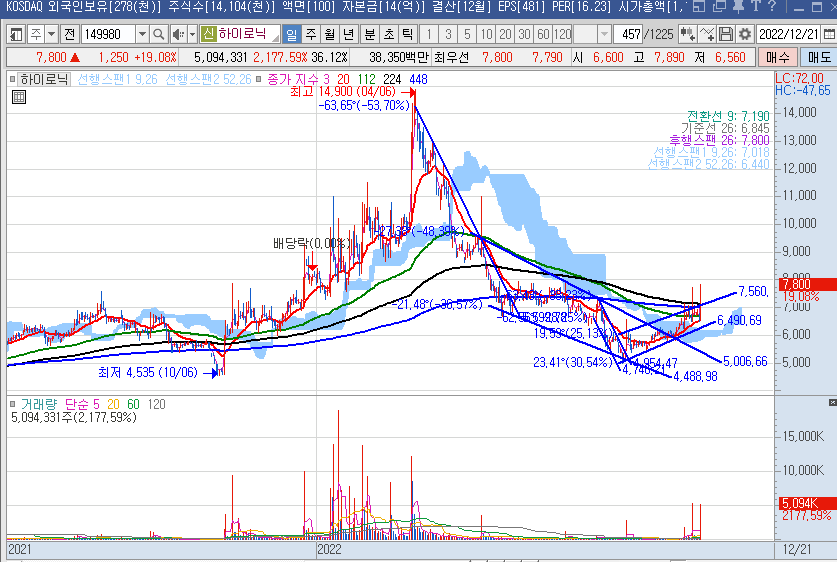
Task: Select interval 20 button
Action: (506, 35)
